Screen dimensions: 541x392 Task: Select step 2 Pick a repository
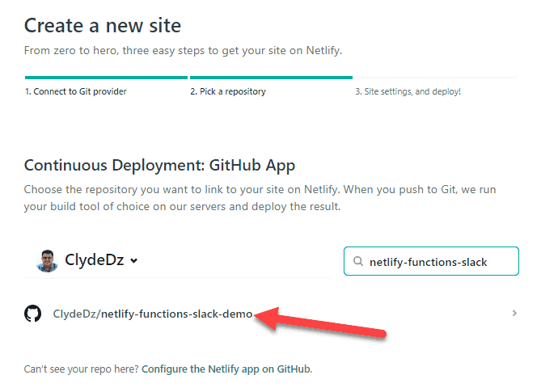[x=228, y=91]
